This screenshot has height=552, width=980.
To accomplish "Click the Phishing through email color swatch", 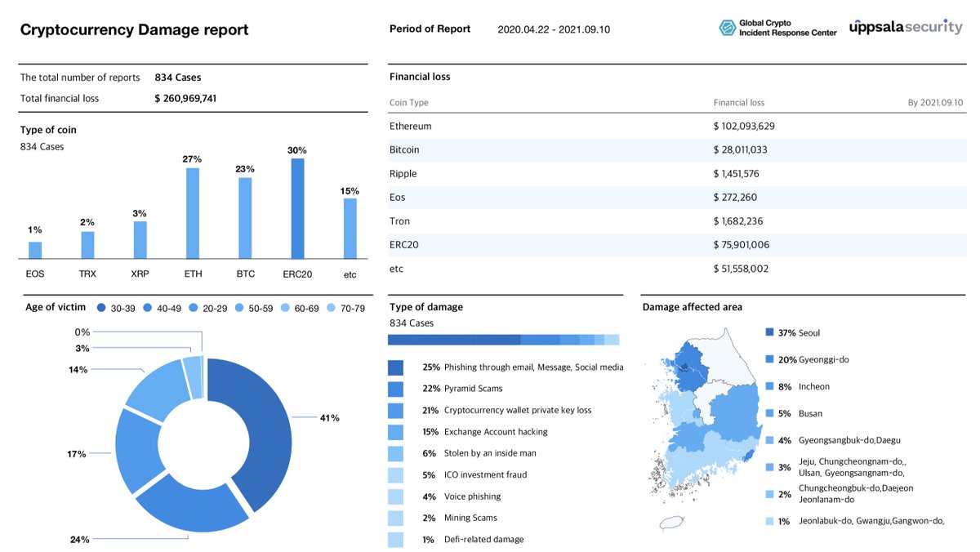I will pyautogui.click(x=395, y=367).
